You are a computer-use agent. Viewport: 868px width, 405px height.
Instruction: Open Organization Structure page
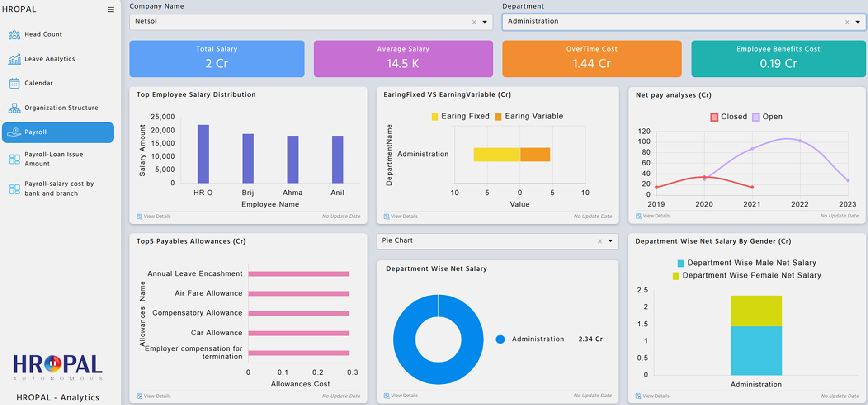[x=61, y=108]
